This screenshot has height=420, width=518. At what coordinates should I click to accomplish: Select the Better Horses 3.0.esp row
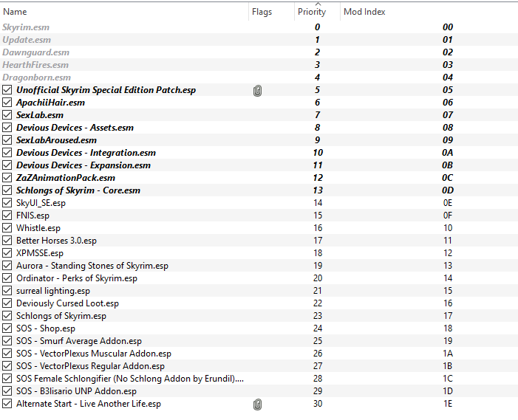tap(259, 241)
